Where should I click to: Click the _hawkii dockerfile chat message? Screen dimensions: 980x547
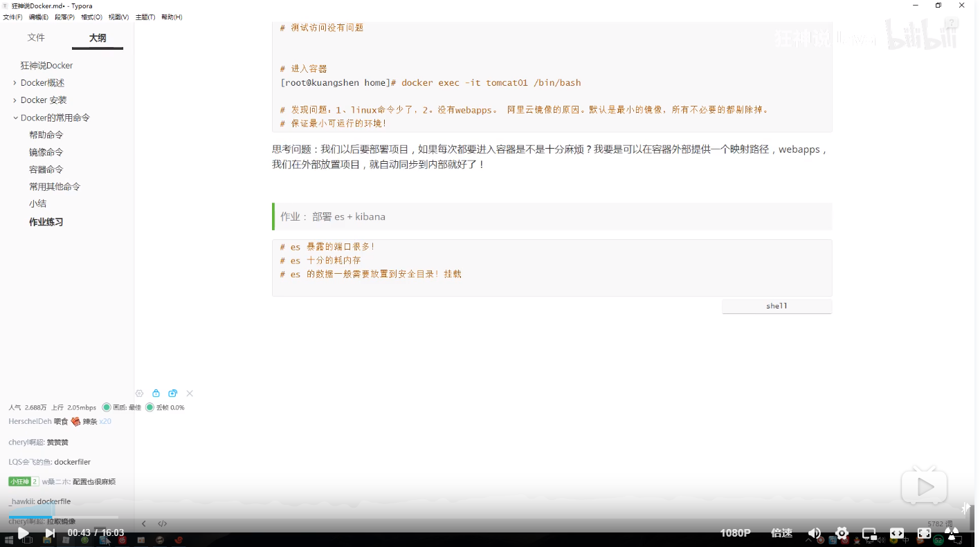(39, 501)
